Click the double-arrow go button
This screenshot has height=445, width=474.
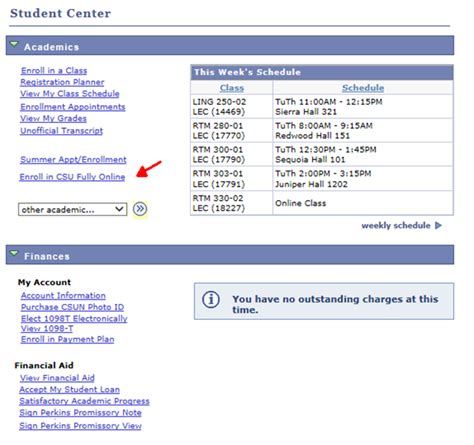coord(140,209)
